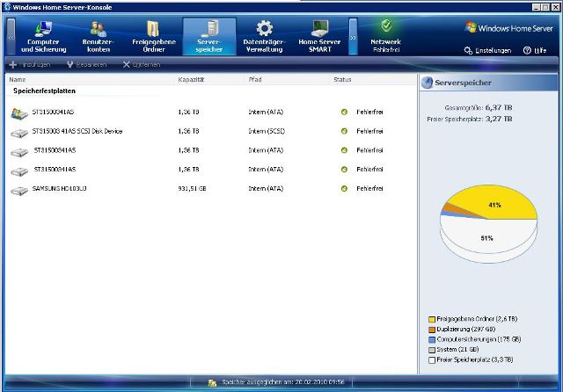Click the orange Duplizierung legend swatch
Viewport: 563px width, 392px height.
click(x=432, y=330)
